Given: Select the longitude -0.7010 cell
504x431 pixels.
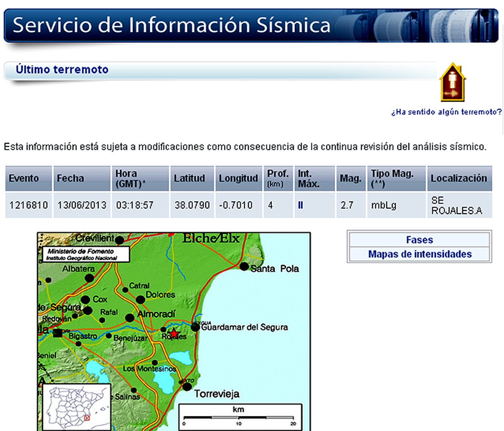Looking at the screenshot, I should [239, 205].
